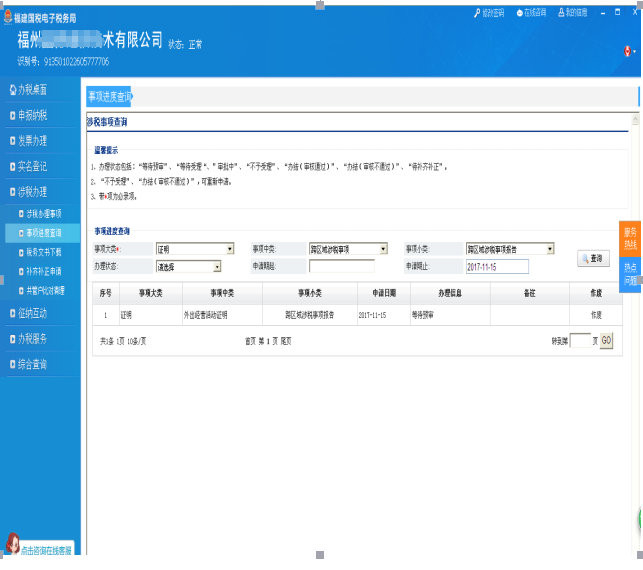
Task: Click the blue 热点问题 side tab
Action: pos(629,275)
